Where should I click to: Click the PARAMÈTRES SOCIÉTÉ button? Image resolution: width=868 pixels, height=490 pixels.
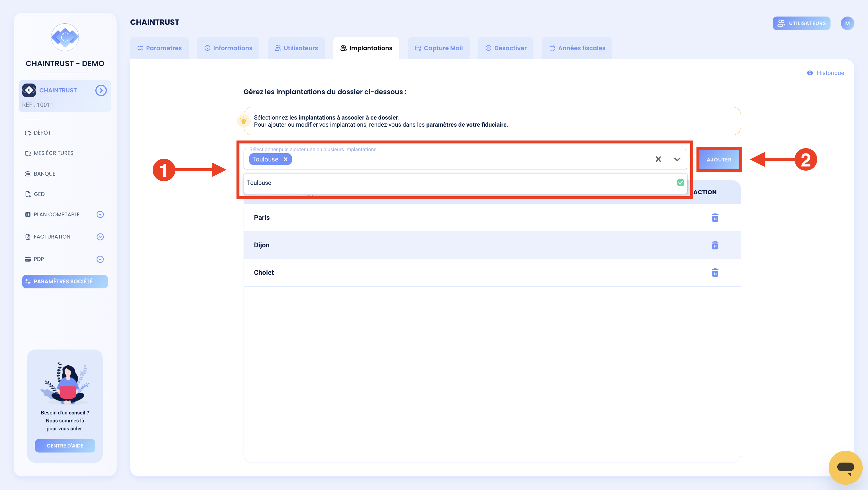[65, 281]
